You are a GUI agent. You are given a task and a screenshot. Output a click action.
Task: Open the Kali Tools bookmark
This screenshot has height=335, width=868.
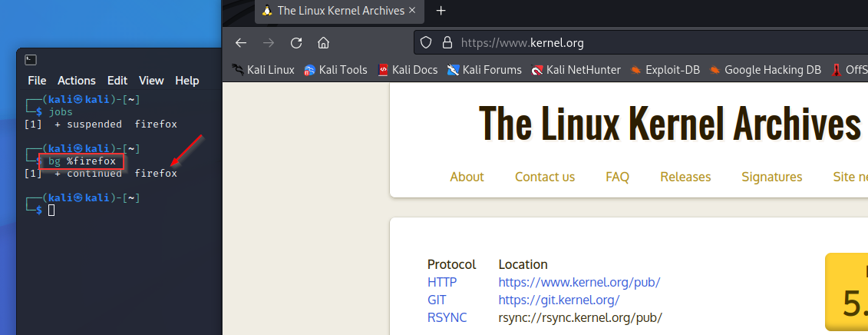point(335,70)
